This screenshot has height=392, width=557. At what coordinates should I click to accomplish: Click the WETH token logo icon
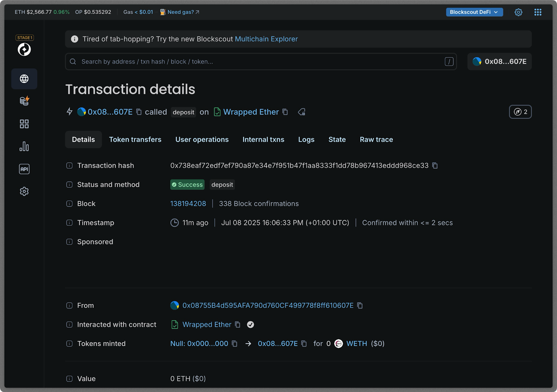(x=338, y=344)
